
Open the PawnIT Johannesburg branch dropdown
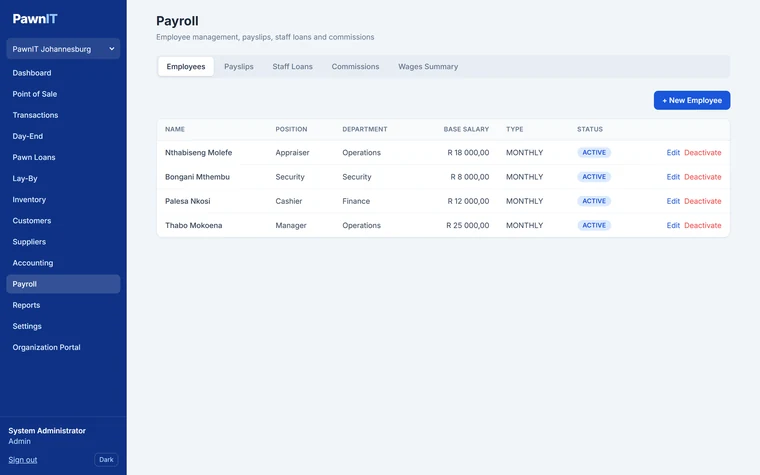click(x=63, y=49)
